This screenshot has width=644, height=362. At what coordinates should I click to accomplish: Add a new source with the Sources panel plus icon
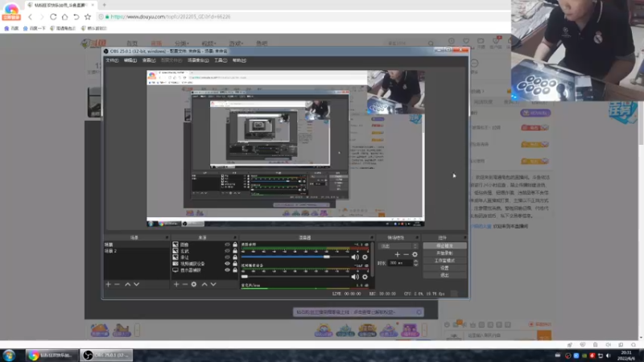[176, 284]
